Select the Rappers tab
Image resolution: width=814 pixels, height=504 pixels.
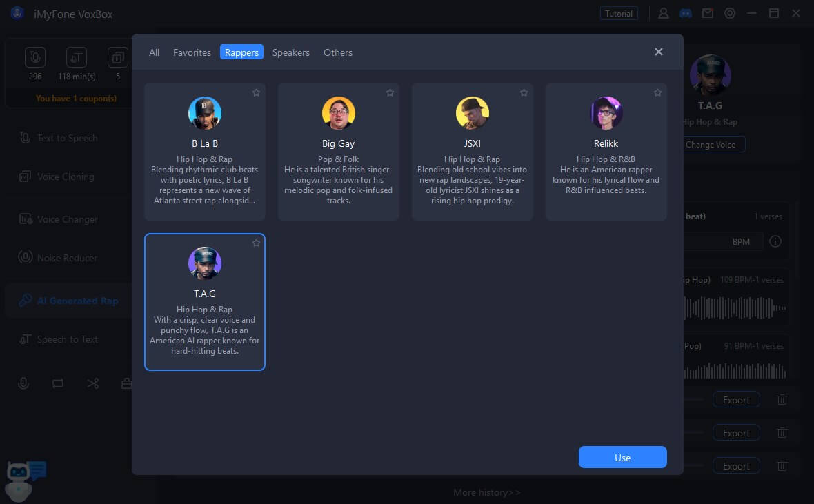(241, 52)
